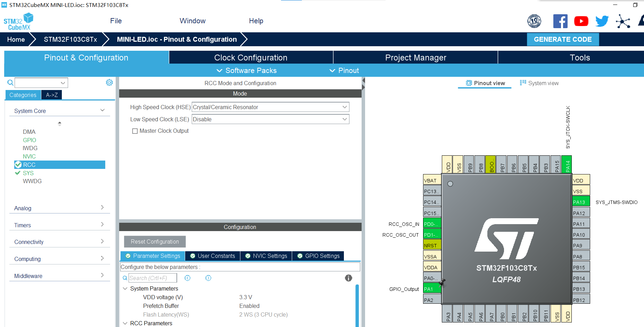Select pin PD1 RCC_OSC_OUT

tap(432, 235)
